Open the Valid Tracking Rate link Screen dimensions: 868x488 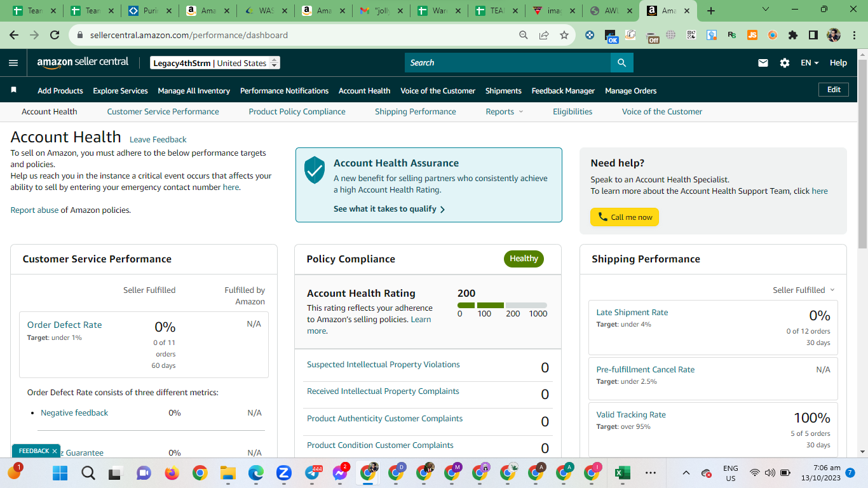631,415
